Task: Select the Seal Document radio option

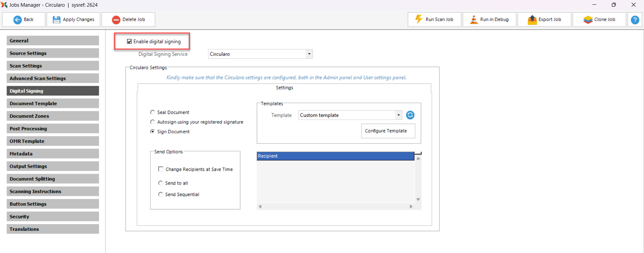Action: click(153, 112)
